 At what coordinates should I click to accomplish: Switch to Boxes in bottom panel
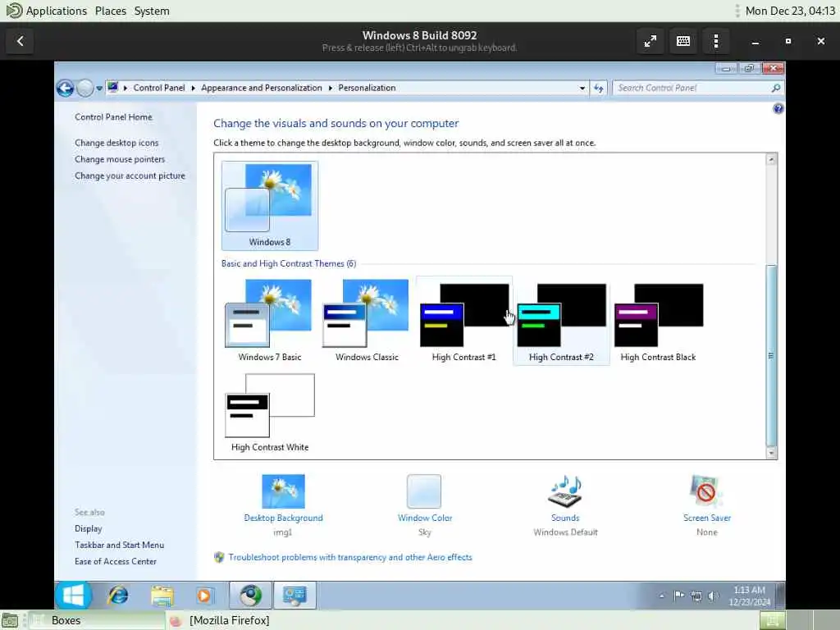(x=97, y=620)
